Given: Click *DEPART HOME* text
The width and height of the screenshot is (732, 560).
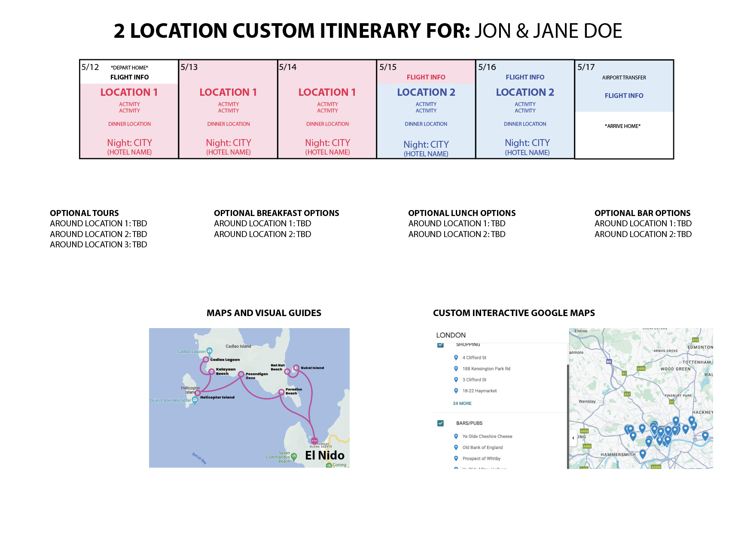Looking at the screenshot, I should 129,68.
